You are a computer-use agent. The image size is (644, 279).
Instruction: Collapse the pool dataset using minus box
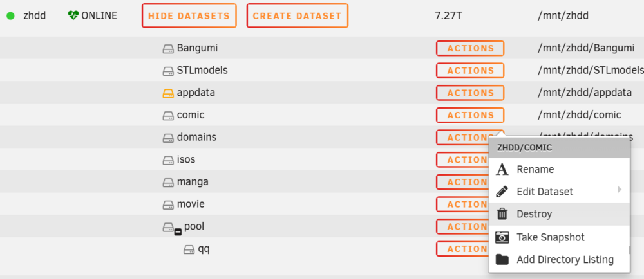[x=178, y=232]
